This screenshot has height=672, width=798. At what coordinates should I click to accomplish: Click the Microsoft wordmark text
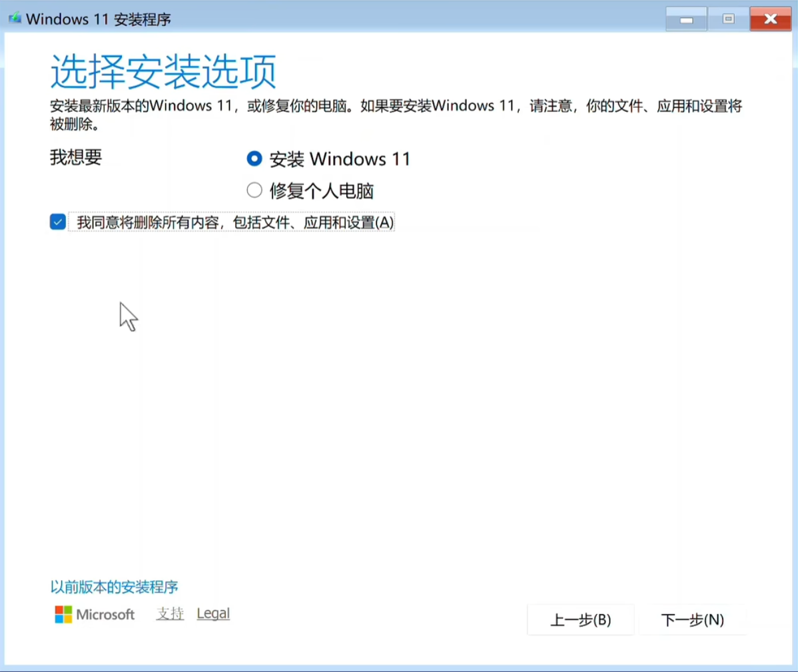pyautogui.click(x=105, y=614)
